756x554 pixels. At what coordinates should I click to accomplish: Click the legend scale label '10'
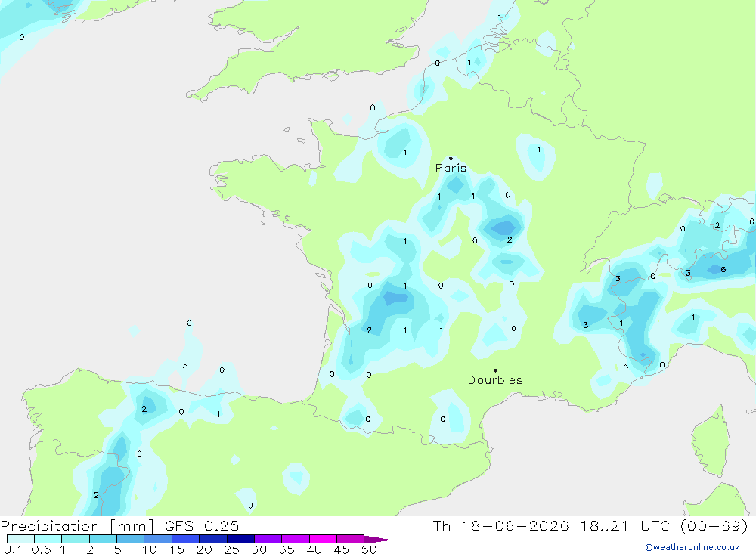[150, 549]
